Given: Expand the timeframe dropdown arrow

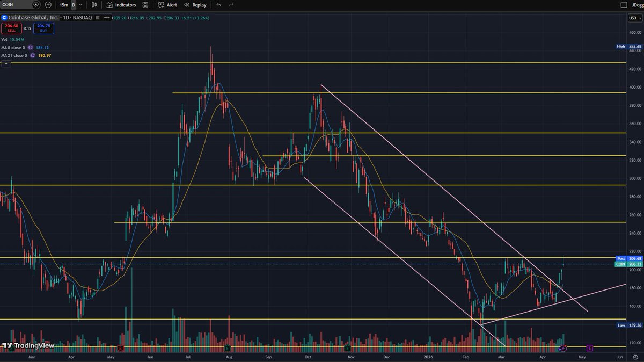Looking at the screenshot, I should pyautogui.click(x=80, y=5).
